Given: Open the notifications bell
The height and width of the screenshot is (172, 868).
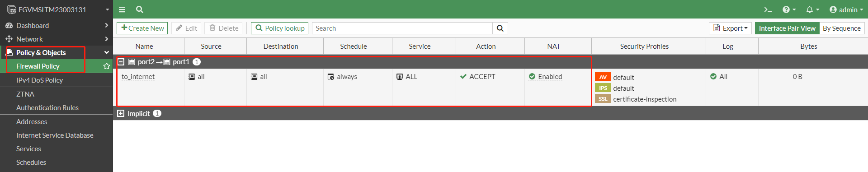Looking at the screenshot, I should coord(812,9).
